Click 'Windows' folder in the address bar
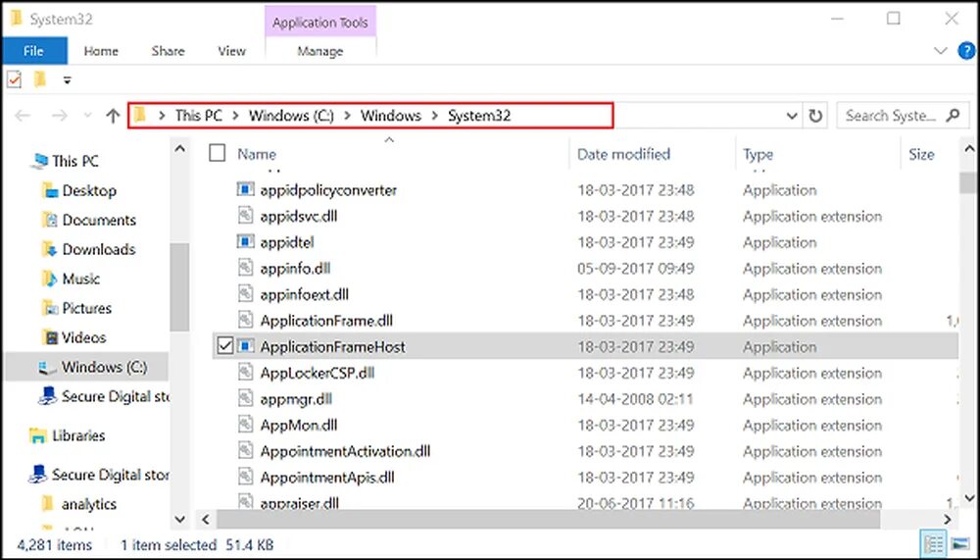Image resolution: width=980 pixels, height=560 pixels. pyautogui.click(x=391, y=116)
